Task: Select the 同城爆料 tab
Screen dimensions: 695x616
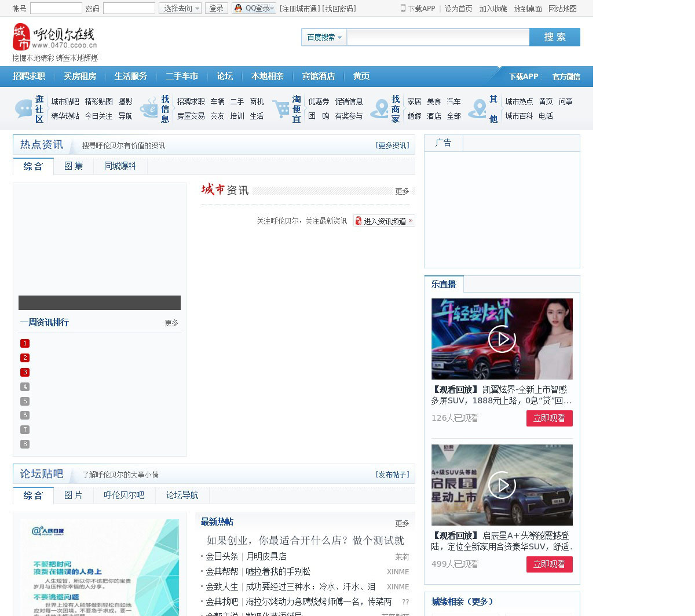Action: (x=120, y=166)
